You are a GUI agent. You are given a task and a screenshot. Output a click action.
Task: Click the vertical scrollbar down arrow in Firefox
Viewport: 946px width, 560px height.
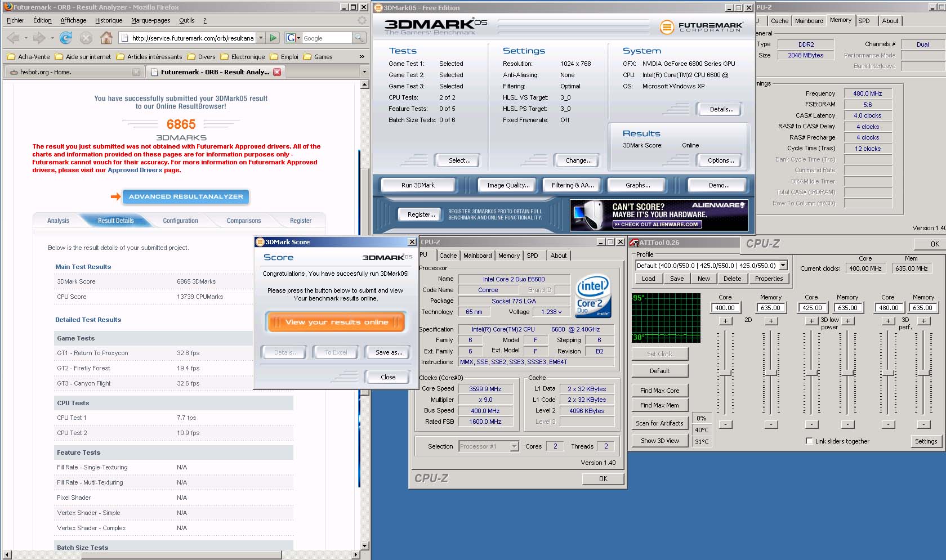[x=364, y=545]
